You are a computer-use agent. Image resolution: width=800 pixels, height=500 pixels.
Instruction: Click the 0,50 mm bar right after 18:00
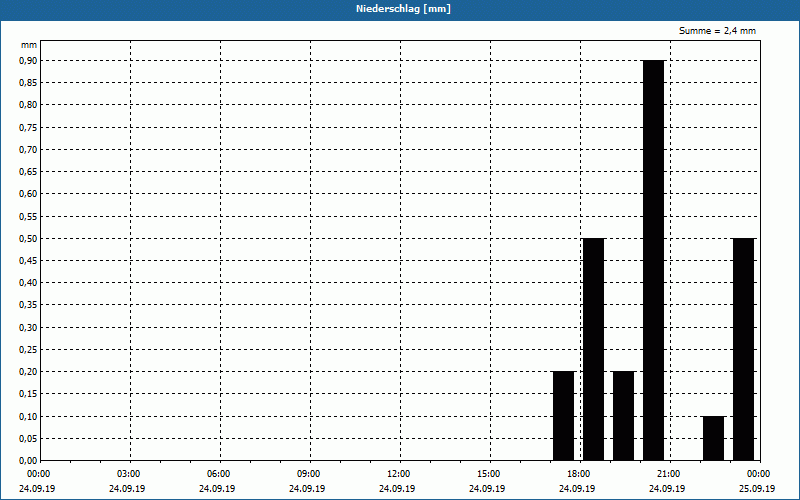click(593, 349)
